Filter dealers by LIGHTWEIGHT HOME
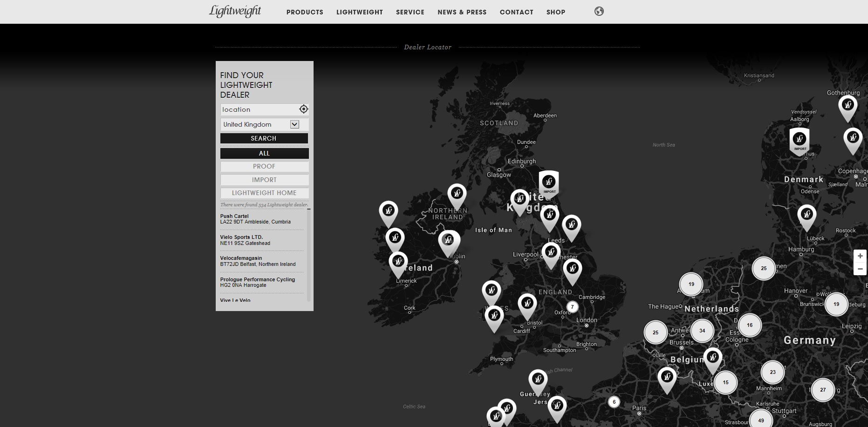868x427 pixels. [x=264, y=193]
